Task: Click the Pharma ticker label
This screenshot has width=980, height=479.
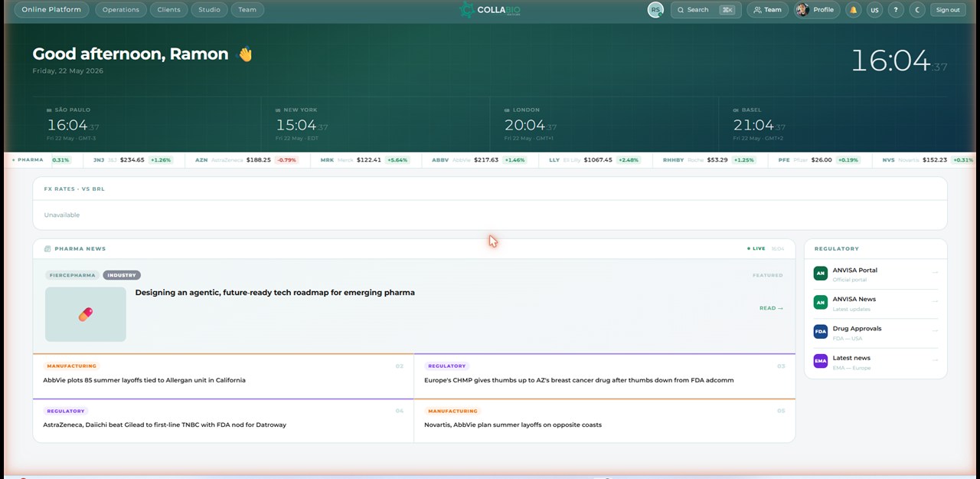Action: [28, 160]
